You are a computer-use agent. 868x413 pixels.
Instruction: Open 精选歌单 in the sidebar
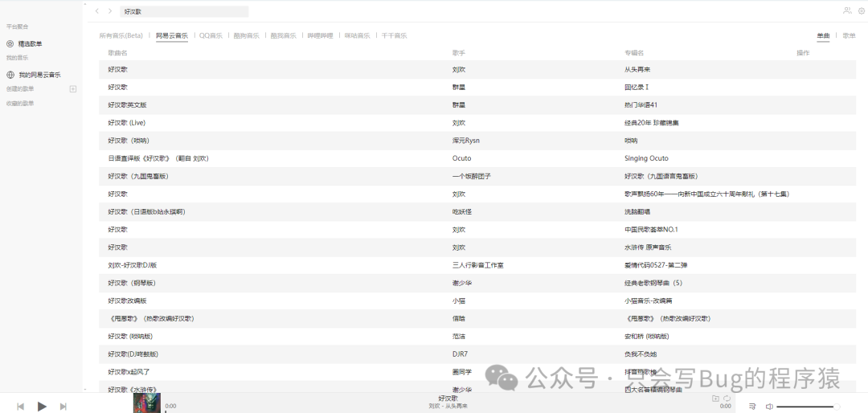click(30, 43)
